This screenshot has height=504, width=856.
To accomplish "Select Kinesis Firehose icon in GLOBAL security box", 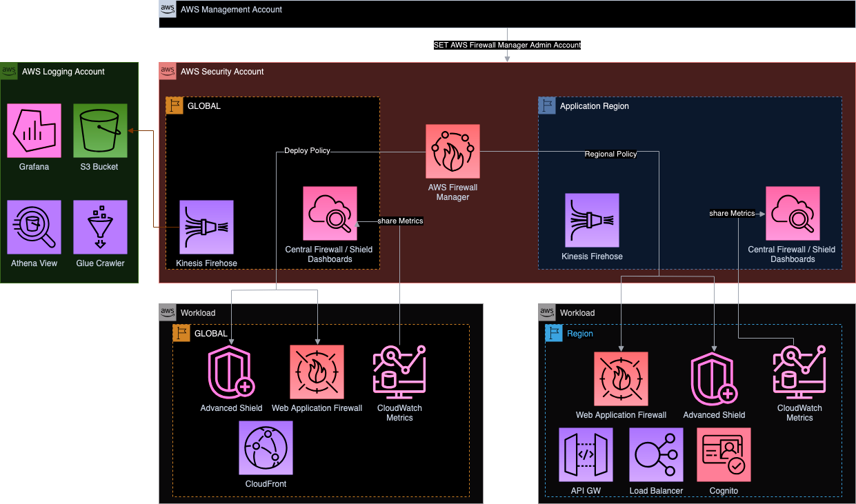I will coord(206,228).
